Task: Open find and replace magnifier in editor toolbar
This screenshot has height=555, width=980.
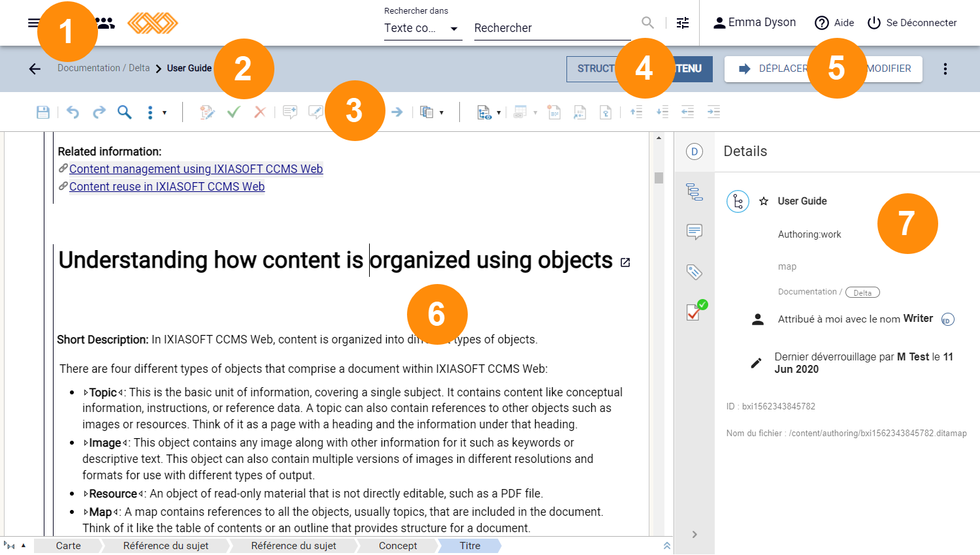Action: point(124,112)
